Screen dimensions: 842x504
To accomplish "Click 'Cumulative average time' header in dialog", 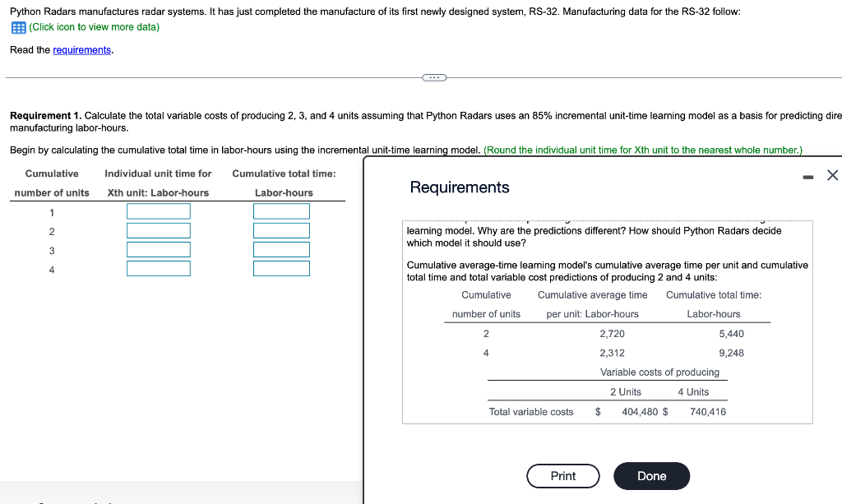I will pos(592,294).
